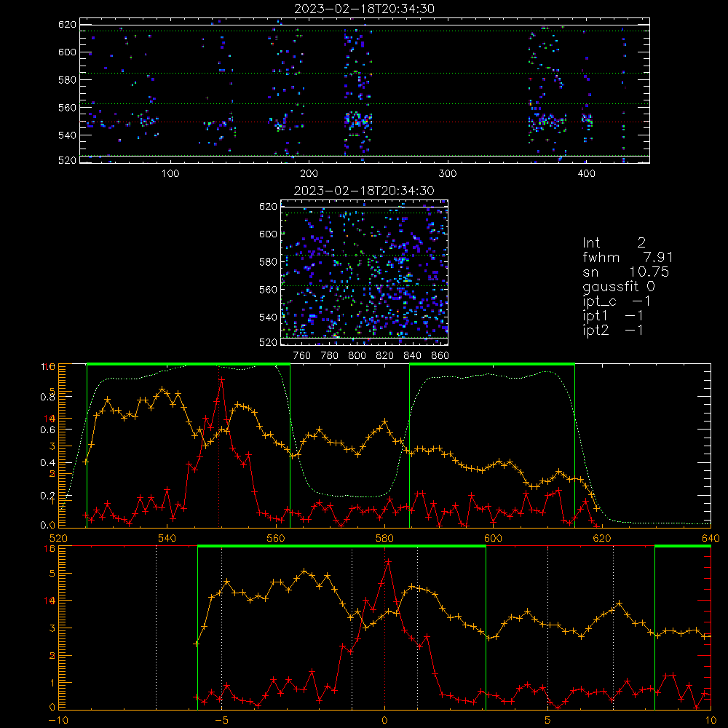Select the 'ipt2 -1' readout
The image size is (728, 728).
click(x=612, y=330)
